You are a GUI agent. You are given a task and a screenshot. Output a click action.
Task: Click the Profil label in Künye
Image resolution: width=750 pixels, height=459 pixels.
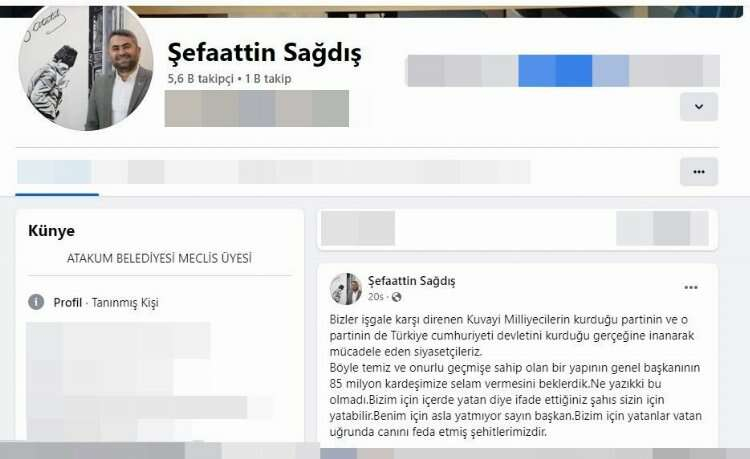click(x=67, y=303)
